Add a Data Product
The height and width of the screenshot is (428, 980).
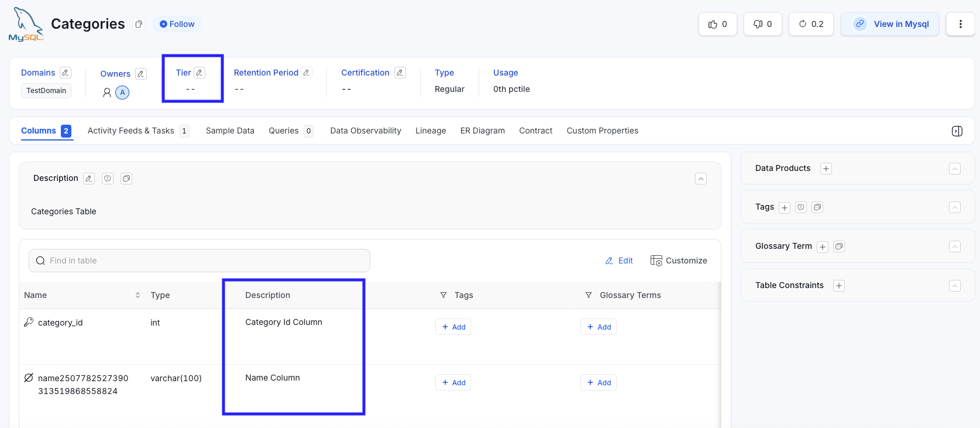[826, 169]
